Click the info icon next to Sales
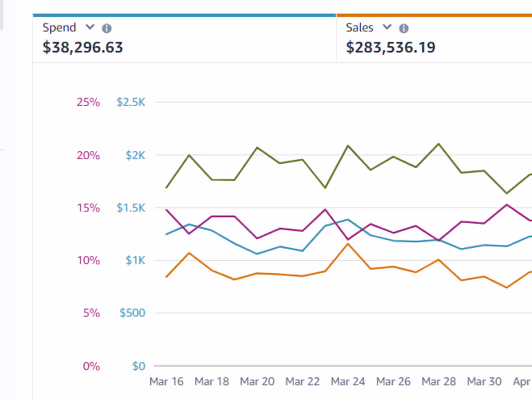The height and width of the screenshot is (399, 532). click(x=403, y=28)
